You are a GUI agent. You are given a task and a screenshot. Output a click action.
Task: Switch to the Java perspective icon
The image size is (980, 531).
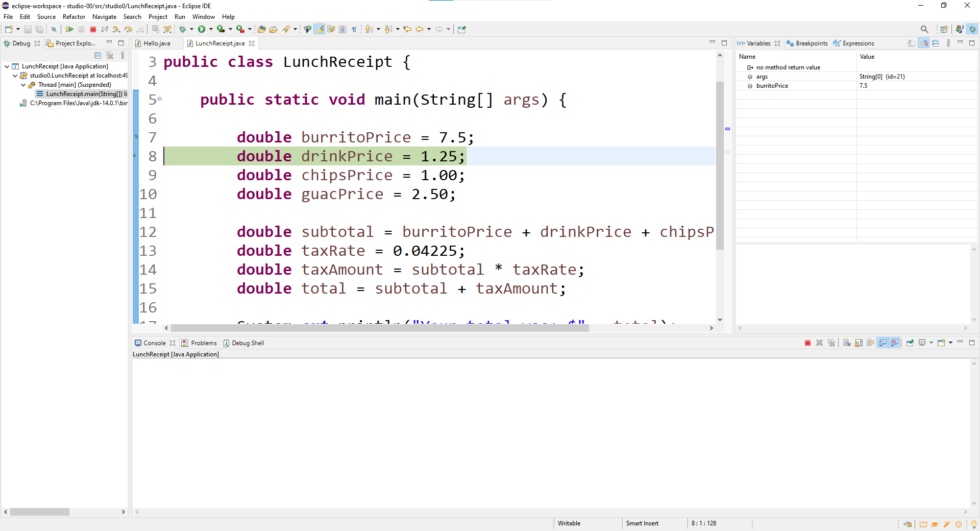click(960, 29)
